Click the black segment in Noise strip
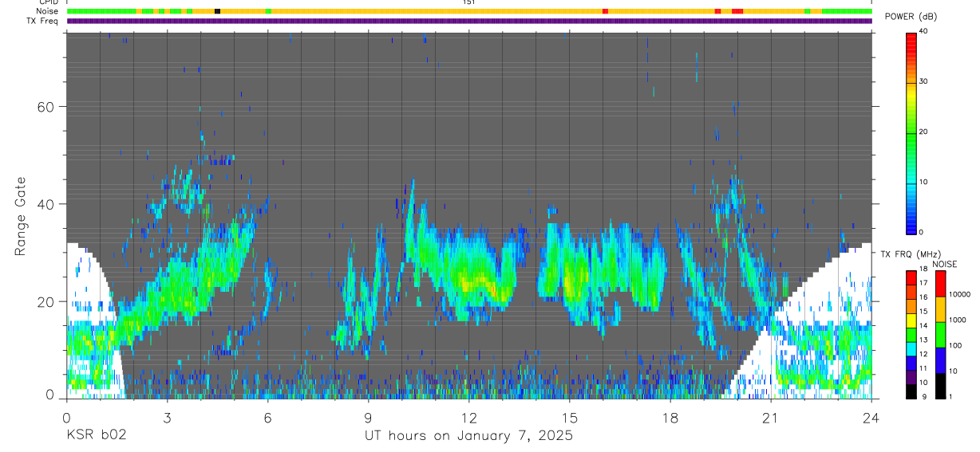Image resolution: width=980 pixels, height=452 pixels. pyautogui.click(x=217, y=11)
